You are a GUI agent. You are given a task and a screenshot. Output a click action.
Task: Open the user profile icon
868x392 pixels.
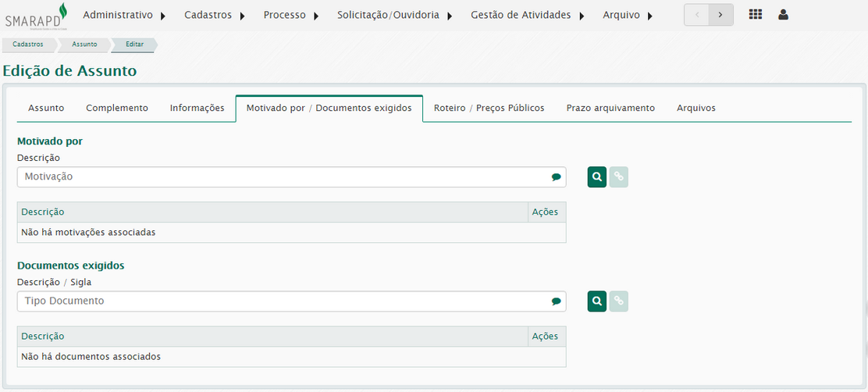pos(783,15)
